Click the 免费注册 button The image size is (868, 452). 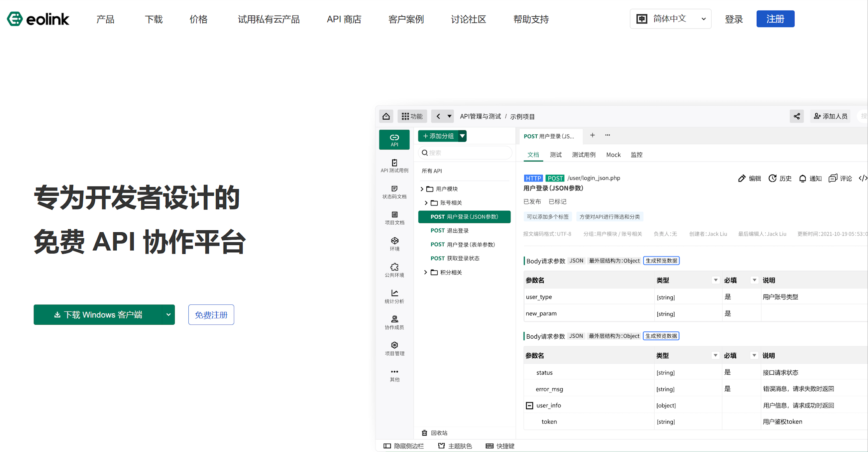click(211, 315)
